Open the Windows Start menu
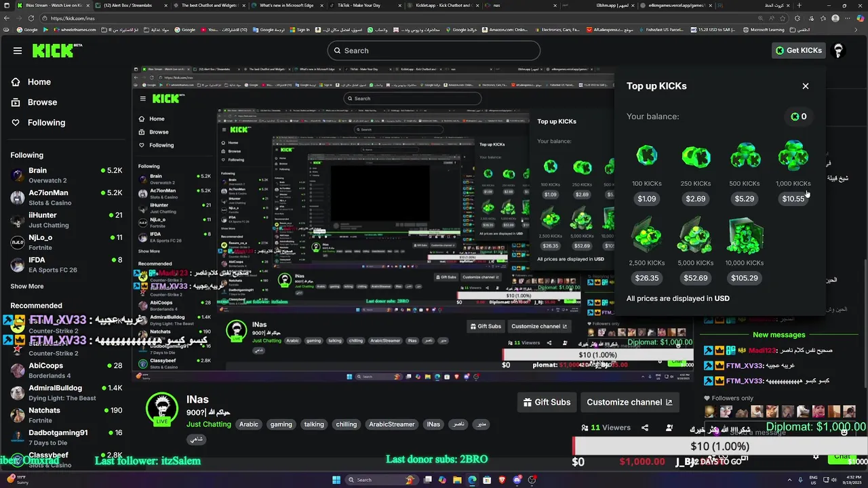The width and height of the screenshot is (868, 488). pos(336,480)
